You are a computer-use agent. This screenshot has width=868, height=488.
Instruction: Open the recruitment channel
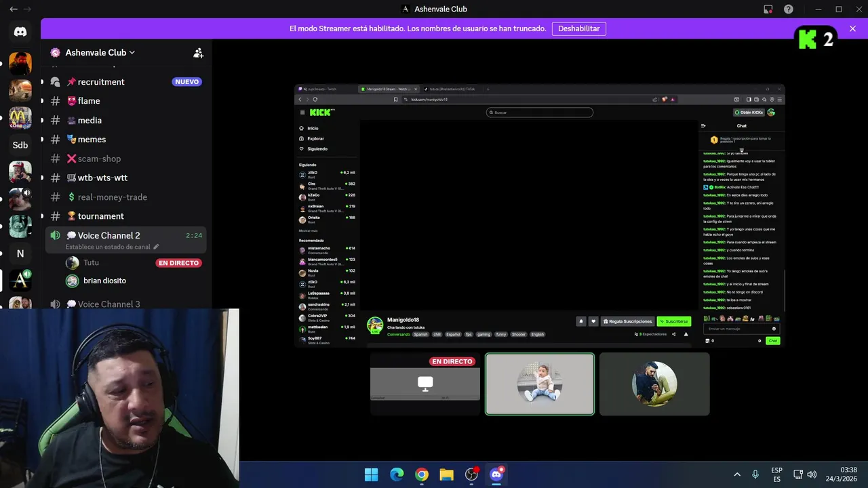coord(126,81)
